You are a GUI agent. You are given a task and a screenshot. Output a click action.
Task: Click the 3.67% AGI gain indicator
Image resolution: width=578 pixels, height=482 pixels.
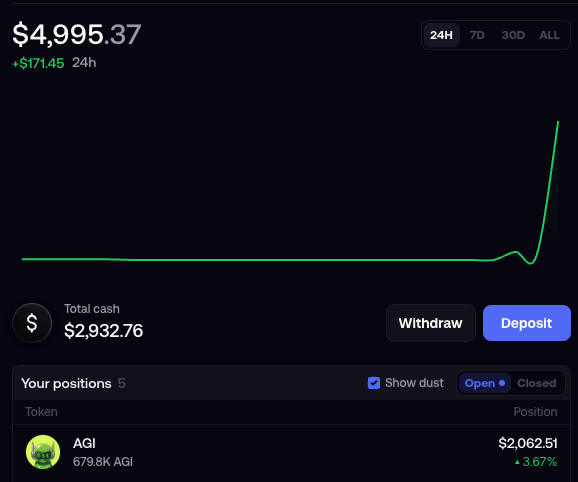pyautogui.click(x=536, y=462)
